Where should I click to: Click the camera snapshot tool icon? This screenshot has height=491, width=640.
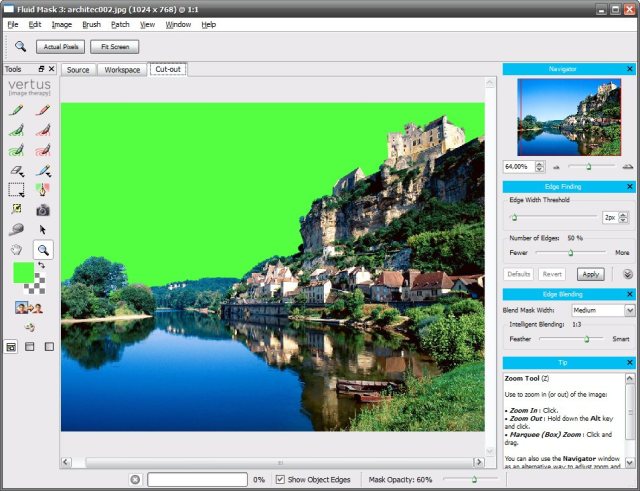pyautogui.click(x=43, y=210)
